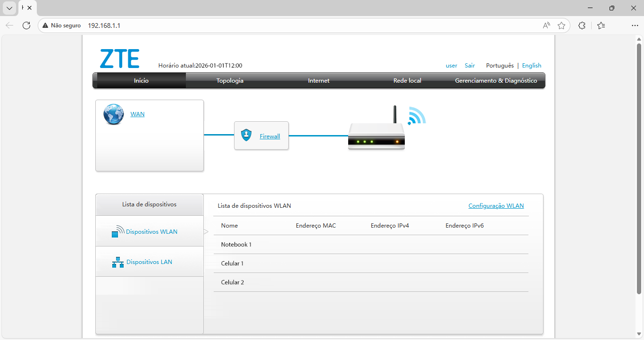This screenshot has width=644, height=340.
Task: Select the Dispositivos LAN network icon
Action: click(118, 262)
